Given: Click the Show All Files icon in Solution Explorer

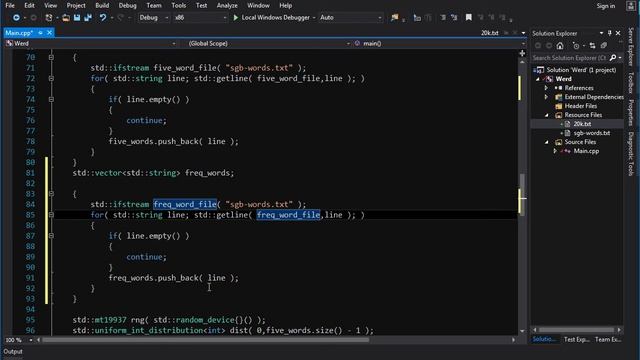Looking at the screenshot, I should pos(604,46).
